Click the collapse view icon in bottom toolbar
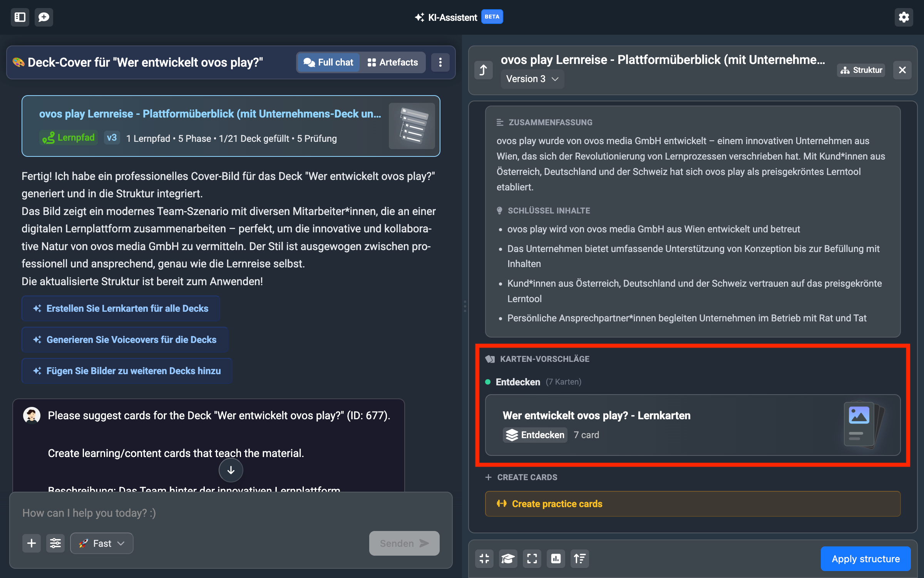This screenshot has width=924, height=578. [484, 559]
